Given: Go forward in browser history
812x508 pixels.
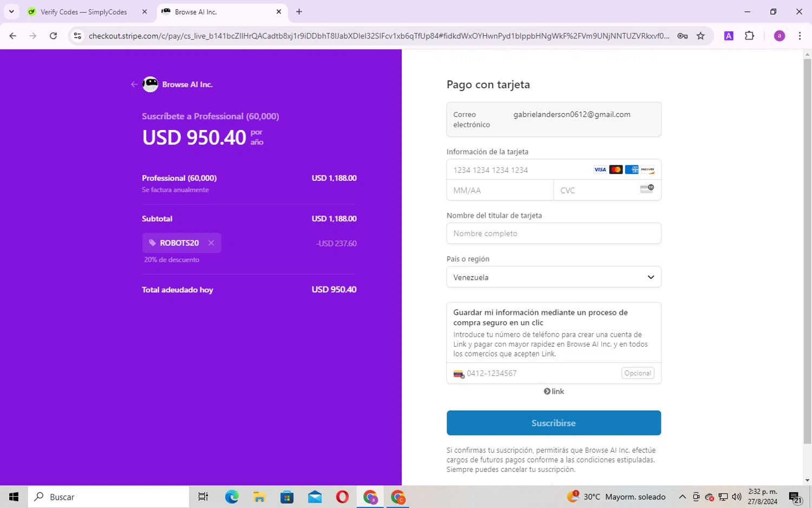Looking at the screenshot, I should pos(33,36).
